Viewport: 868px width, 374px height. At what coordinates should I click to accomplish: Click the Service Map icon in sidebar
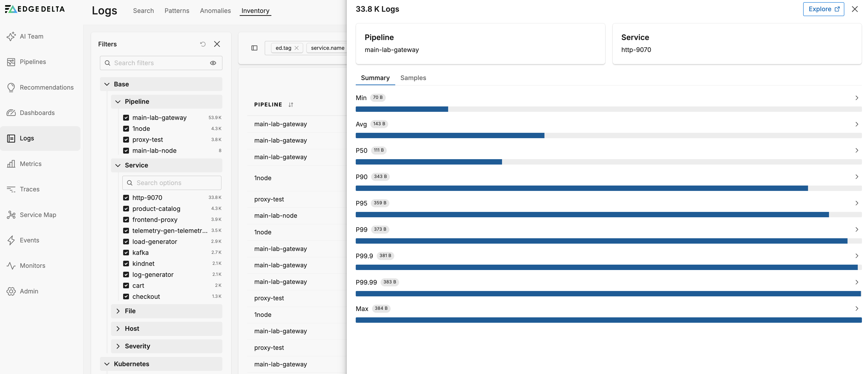pos(11,215)
